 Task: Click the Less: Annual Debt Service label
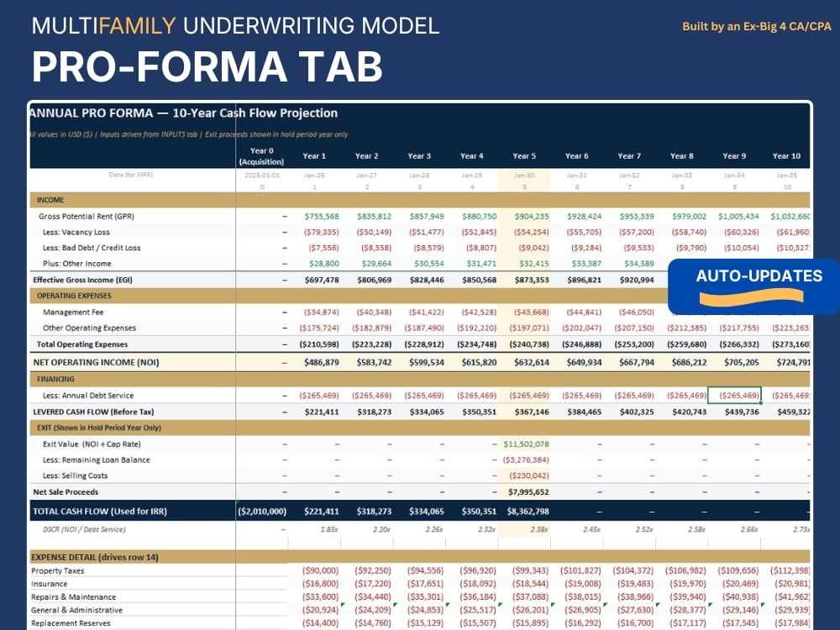coord(88,396)
